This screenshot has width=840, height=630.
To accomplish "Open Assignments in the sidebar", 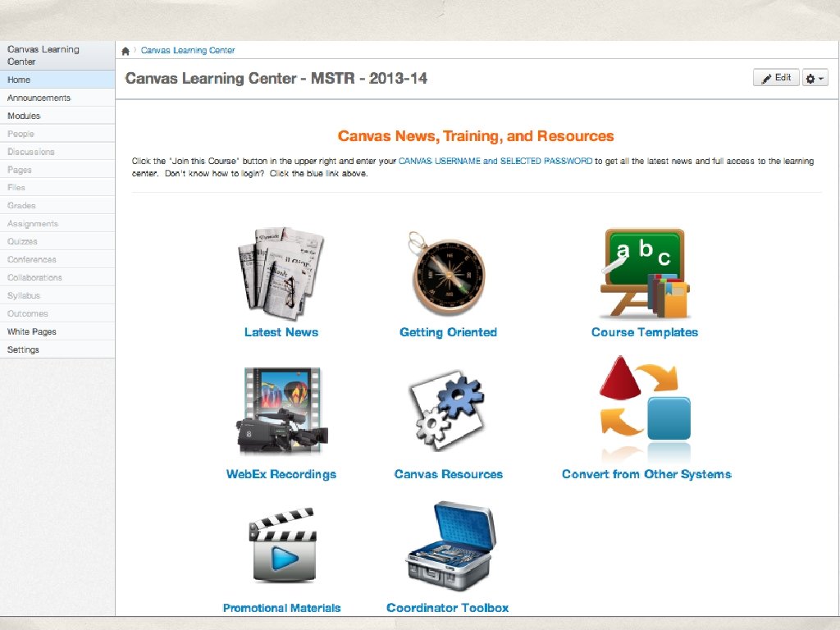I will pos(57,223).
